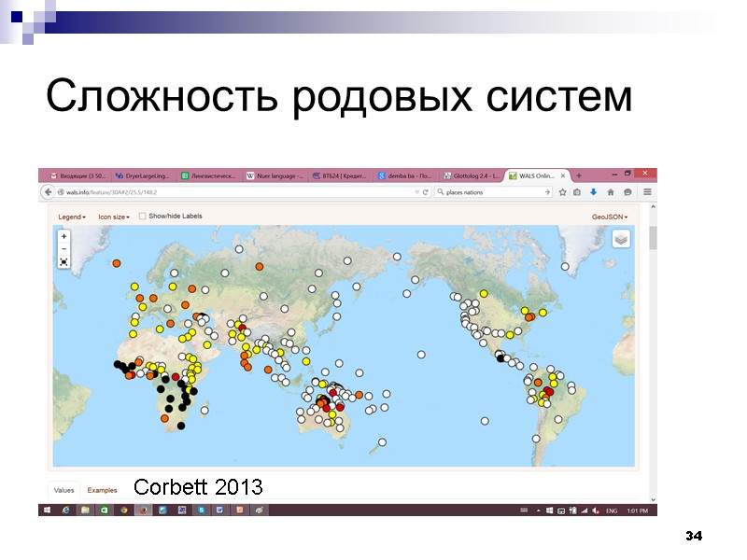Screen dimensions: 747x560
Task: Open Chrome from the taskbar
Action: point(124,510)
